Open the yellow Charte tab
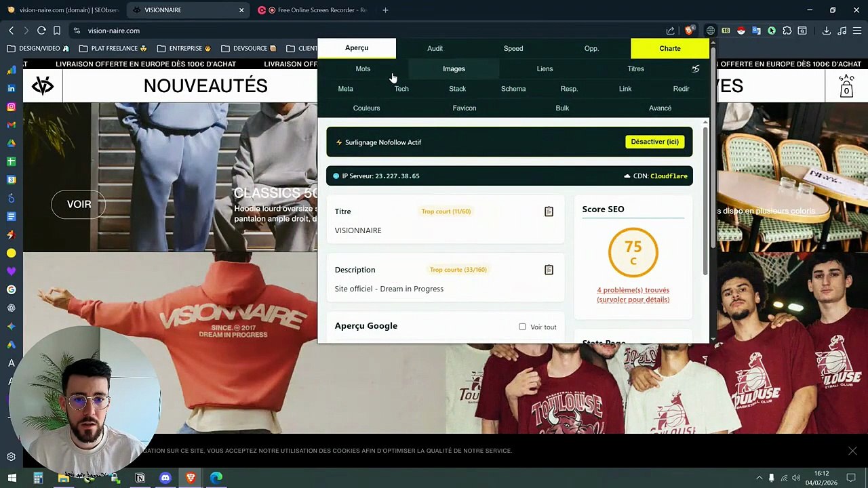The height and width of the screenshot is (488, 868). (670, 48)
